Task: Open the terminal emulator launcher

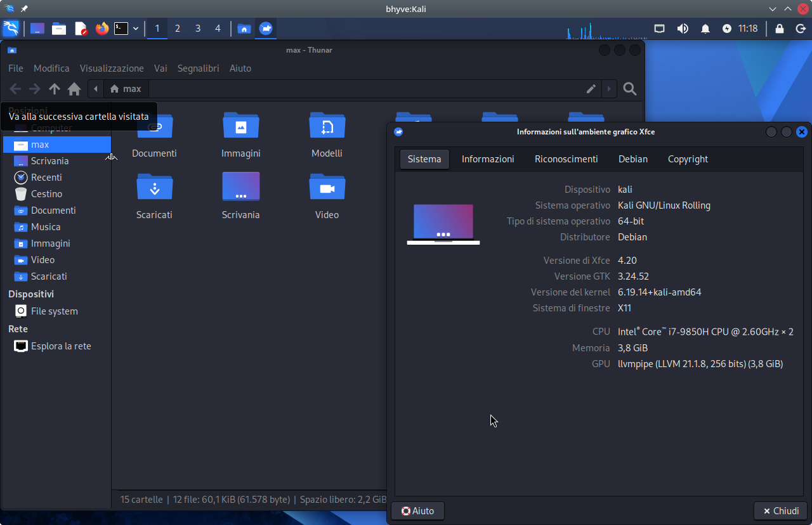Action: [x=121, y=29]
